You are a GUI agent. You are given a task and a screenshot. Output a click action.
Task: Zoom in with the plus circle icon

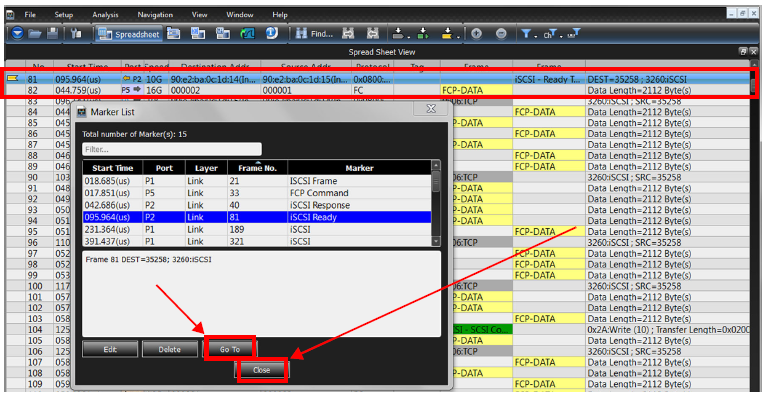tap(476, 34)
